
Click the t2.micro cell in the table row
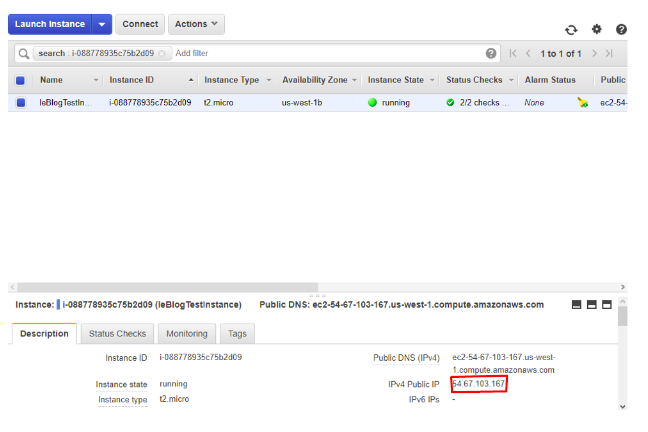point(218,103)
